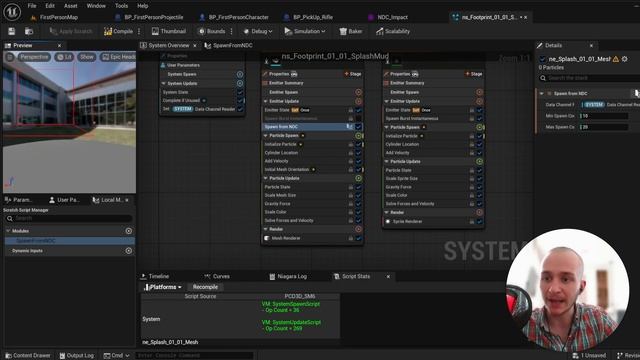
Task: Open the Help menu
Action: [x=142, y=6]
